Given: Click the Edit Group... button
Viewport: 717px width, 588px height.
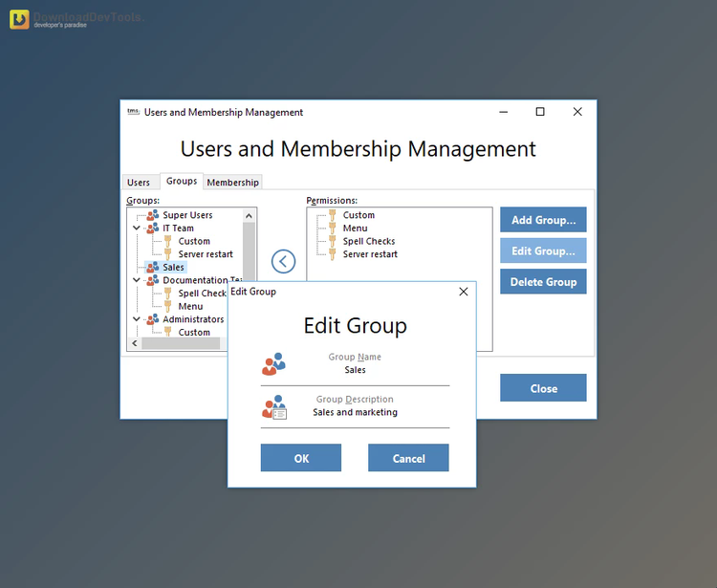Looking at the screenshot, I should [x=543, y=251].
